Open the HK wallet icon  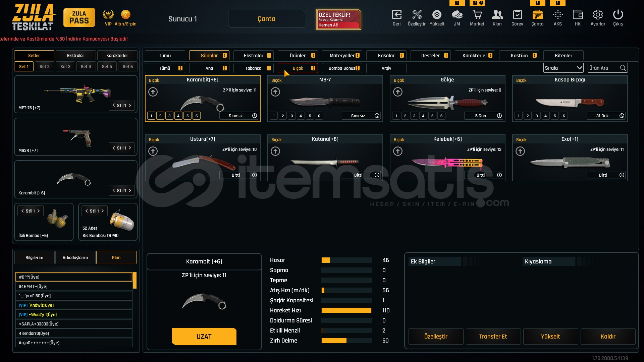(578, 15)
